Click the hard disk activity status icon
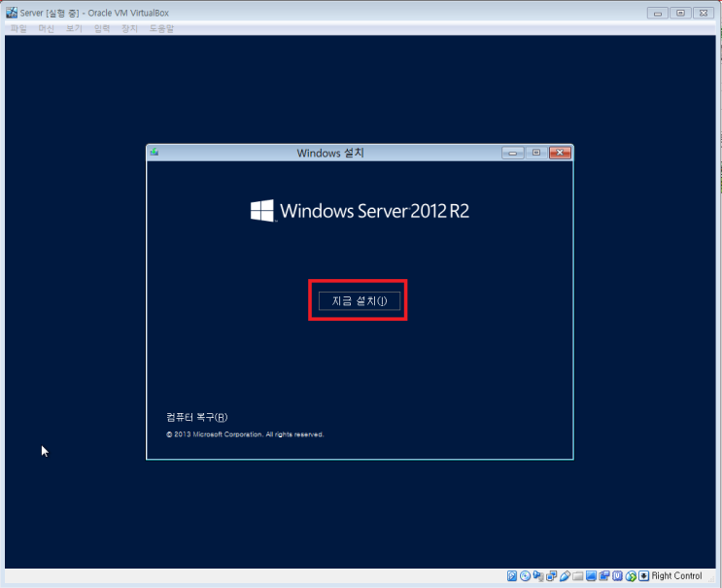 [512, 576]
